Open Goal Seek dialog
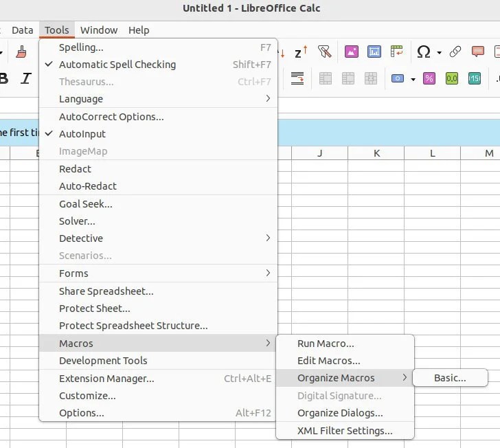Viewport: 500px width, 448px height. point(158,204)
